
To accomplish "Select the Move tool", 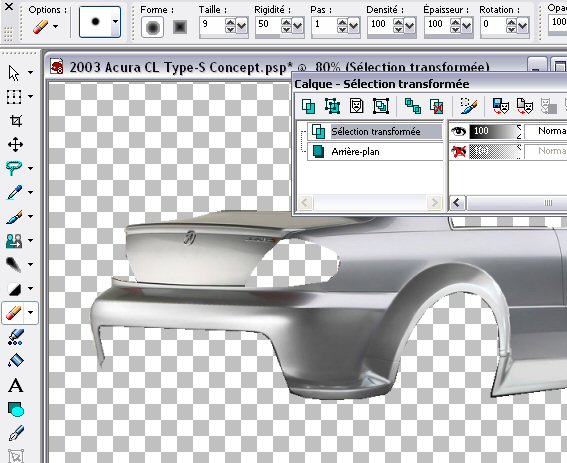I will pos(16,145).
